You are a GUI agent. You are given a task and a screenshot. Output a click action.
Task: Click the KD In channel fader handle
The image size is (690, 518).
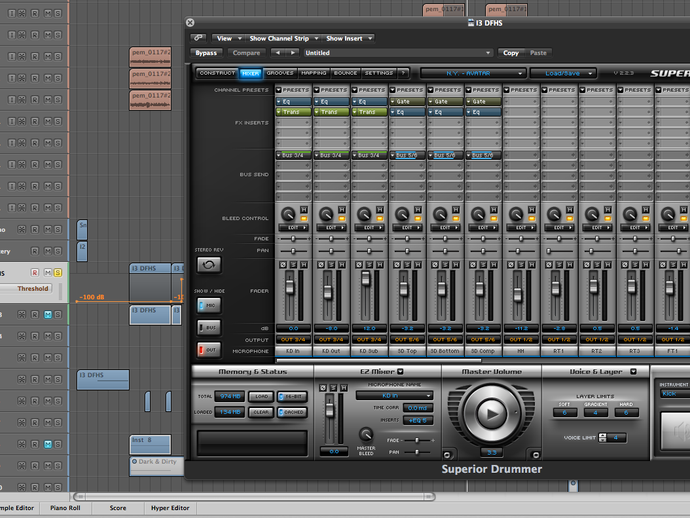pos(292,287)
